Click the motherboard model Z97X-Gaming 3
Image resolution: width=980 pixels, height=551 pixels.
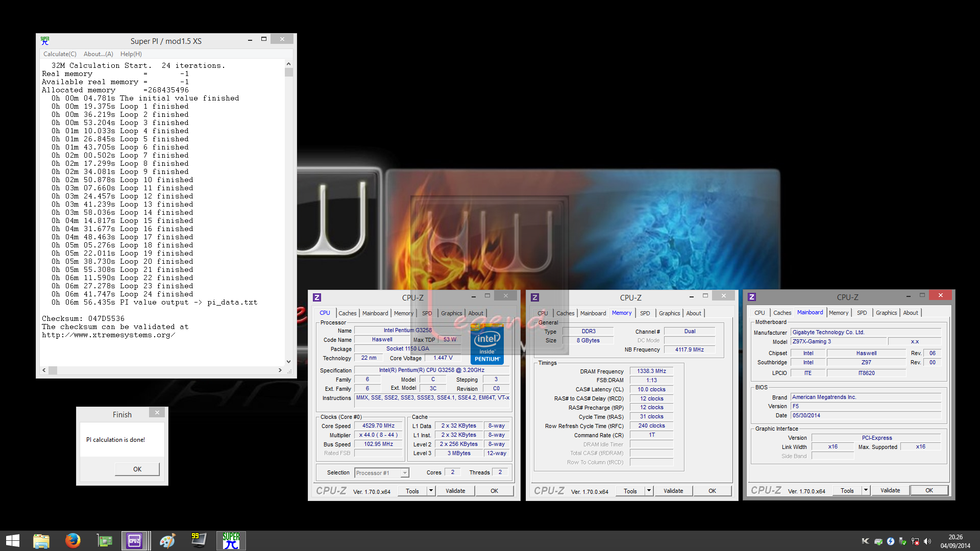pyautogui.click(x=839, y=342)
